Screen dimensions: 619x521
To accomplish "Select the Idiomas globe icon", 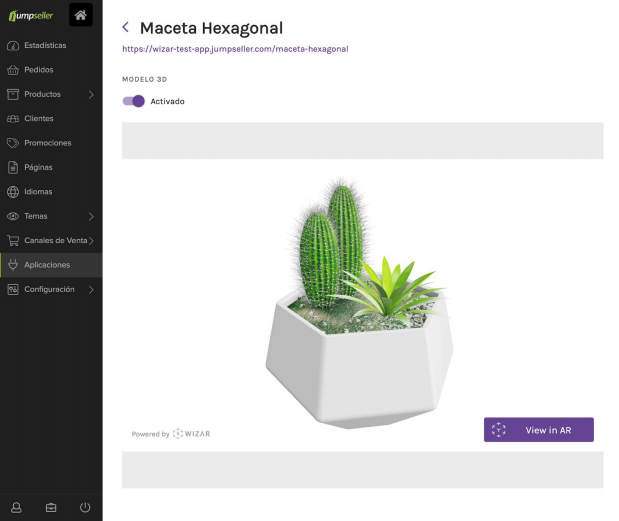I will click(x=13, y=192).
